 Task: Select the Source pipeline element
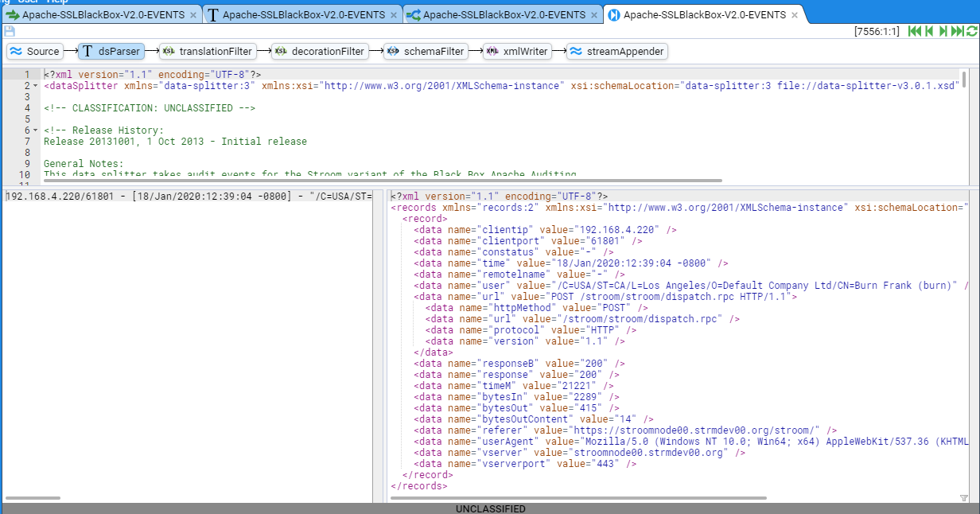(x=35, y=52)
